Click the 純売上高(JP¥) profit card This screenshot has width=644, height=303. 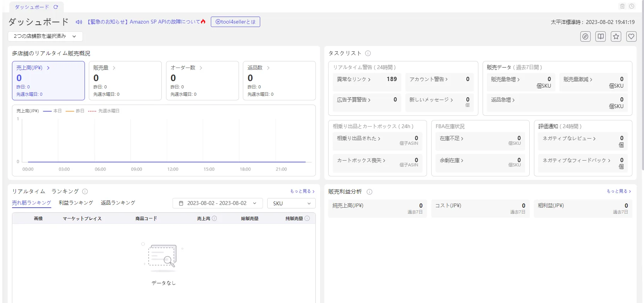click(x=377, y=208)
